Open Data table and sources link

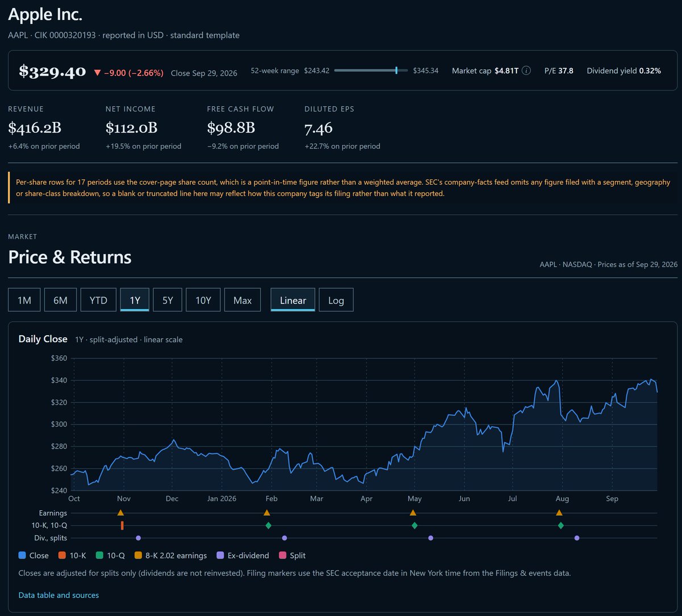[59, 595]
